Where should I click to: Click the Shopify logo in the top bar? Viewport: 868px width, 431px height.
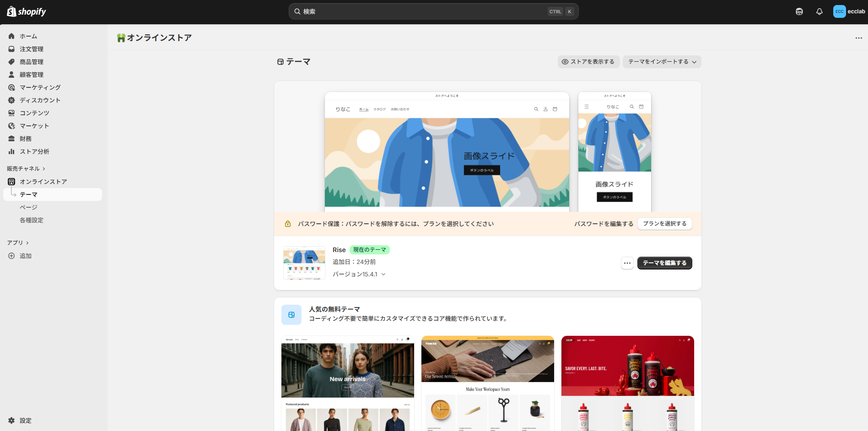(27, 12)
